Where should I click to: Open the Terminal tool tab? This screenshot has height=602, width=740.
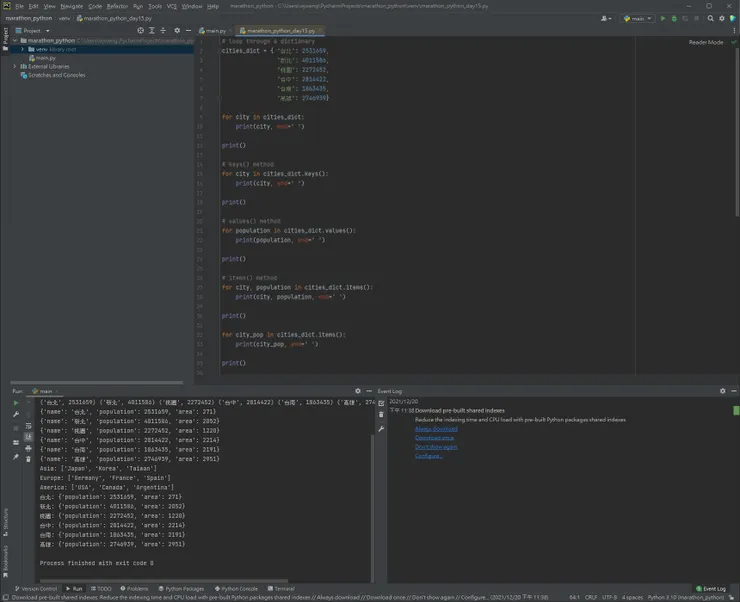click(281, 589)
